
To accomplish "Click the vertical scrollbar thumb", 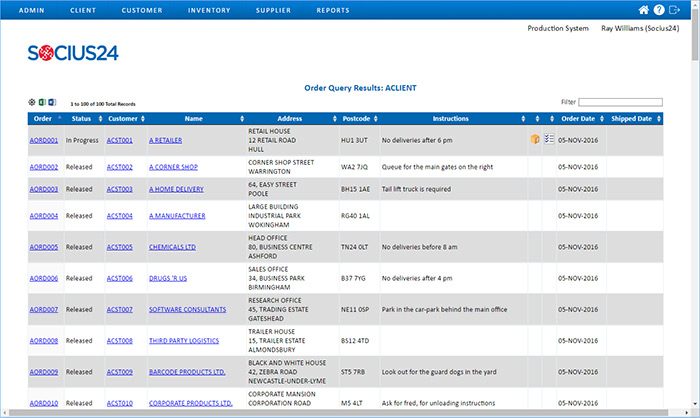I will [x=695, y=33].
